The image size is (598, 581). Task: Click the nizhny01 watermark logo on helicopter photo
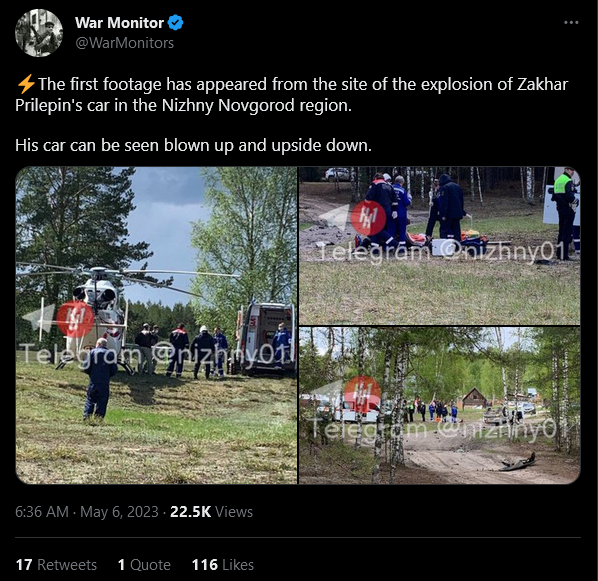[x=76, y=320]
